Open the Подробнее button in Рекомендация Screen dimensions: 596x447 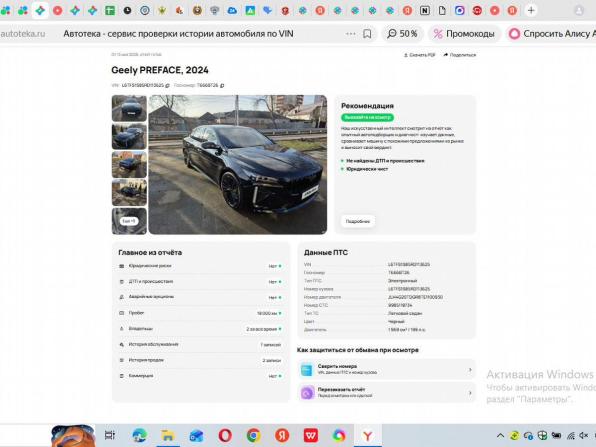pyautogui.click(x=358, y=221)
